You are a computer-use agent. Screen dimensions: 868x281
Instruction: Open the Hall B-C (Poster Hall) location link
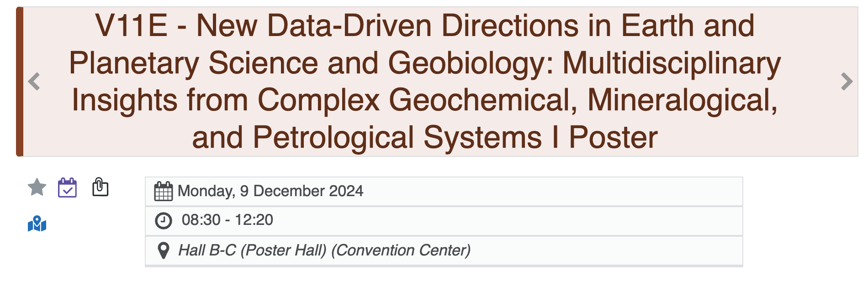coord(252,250)
